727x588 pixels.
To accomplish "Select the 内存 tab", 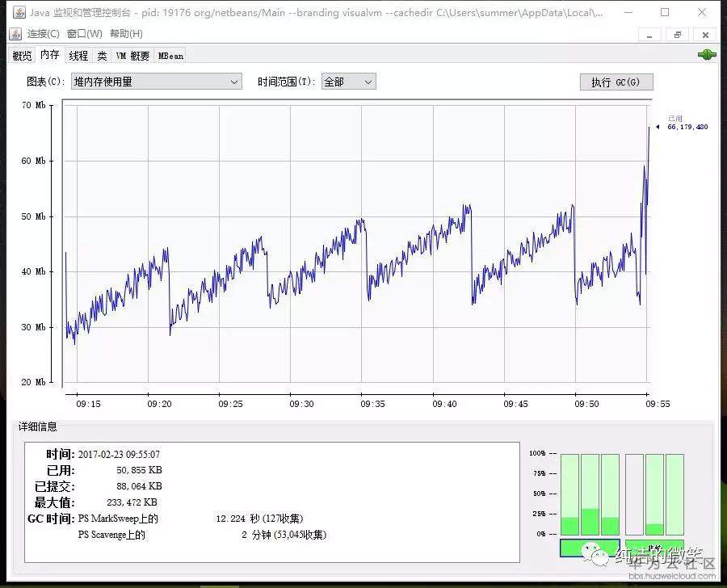I will point(49,55).
